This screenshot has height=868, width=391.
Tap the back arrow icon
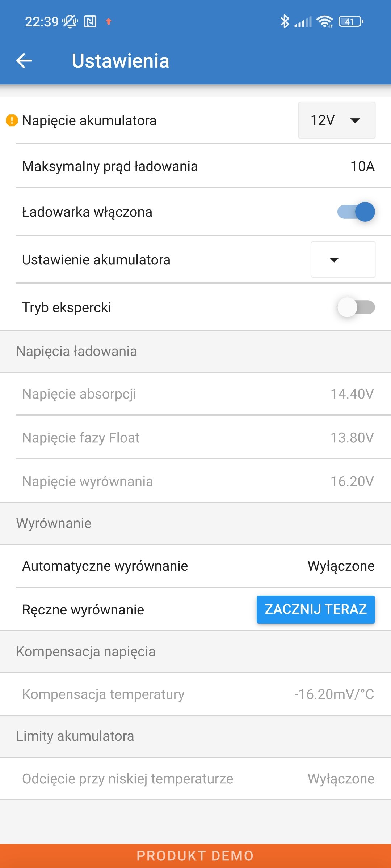click(x=24, y=61)
